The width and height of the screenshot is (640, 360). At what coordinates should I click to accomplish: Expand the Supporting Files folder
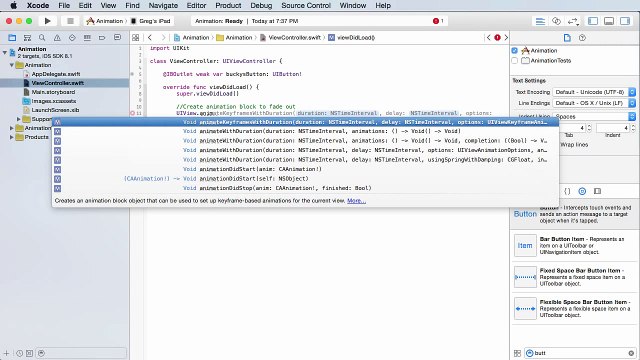tap(18, 119)
